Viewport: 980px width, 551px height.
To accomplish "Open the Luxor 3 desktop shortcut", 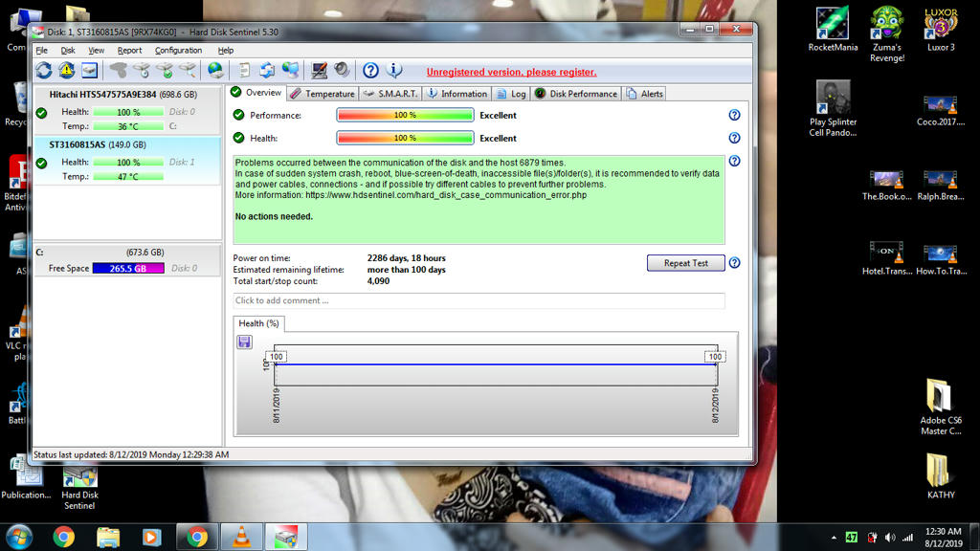I will pyautogui.click(x=941, y=30).
